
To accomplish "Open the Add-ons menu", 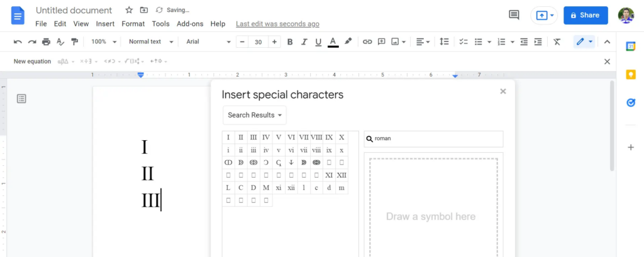I will 190,24.
